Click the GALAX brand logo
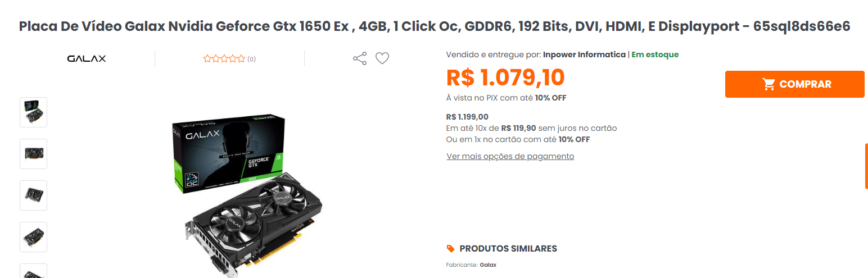 click(87, 58)
